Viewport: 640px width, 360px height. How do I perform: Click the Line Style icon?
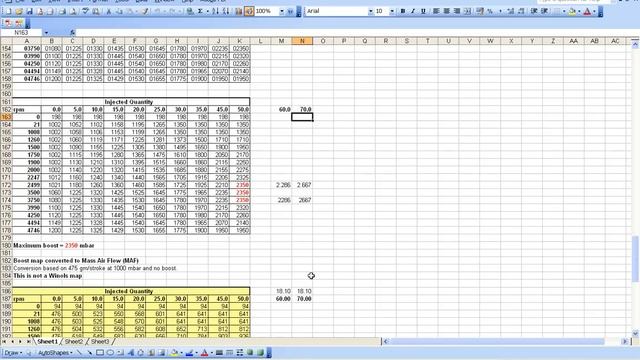pos(219,353)
